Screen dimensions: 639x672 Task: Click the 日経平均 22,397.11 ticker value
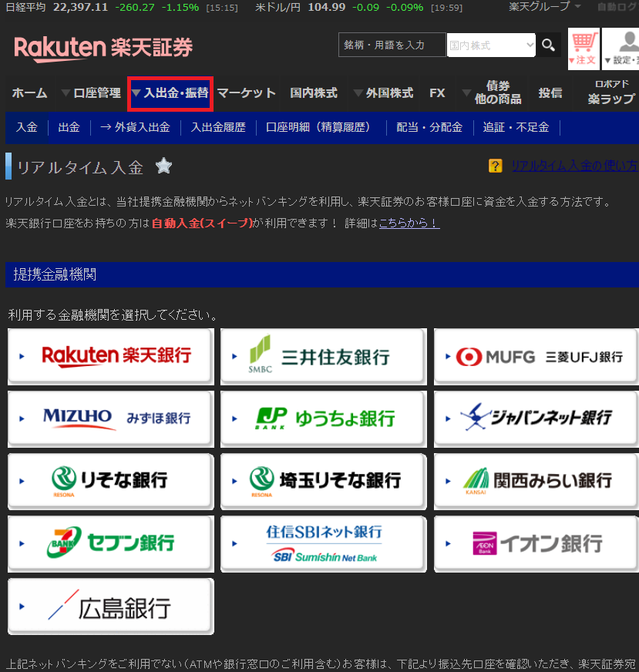pyautogui.click(x=81, y=7)
